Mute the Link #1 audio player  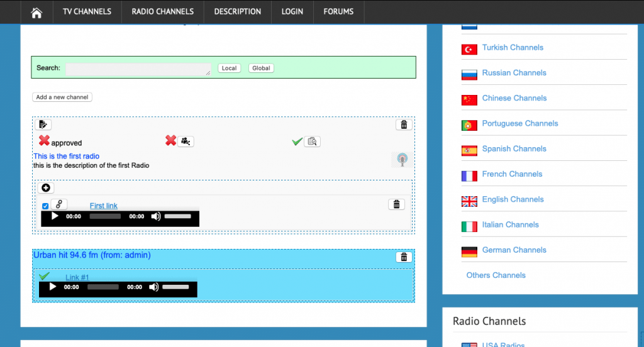[x=153, y=287]
